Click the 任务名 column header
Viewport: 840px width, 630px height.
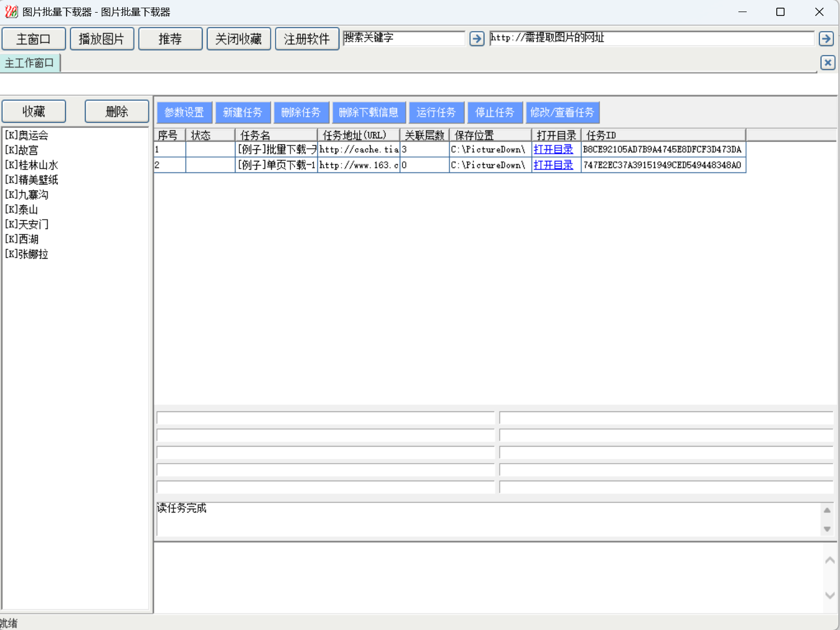point(276,135)
